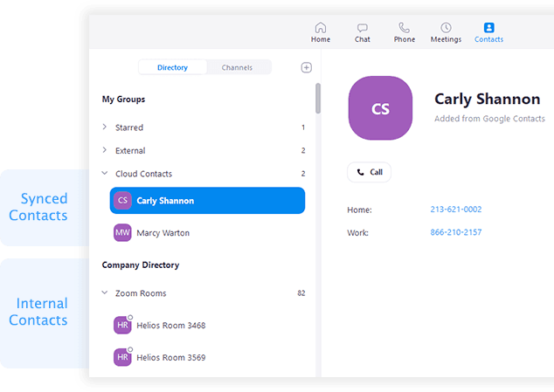Image resolution: width=554 pixels, height=392 pixels.
Task: Collapse the Zoom Rooms group
Action: coord(106,293)
